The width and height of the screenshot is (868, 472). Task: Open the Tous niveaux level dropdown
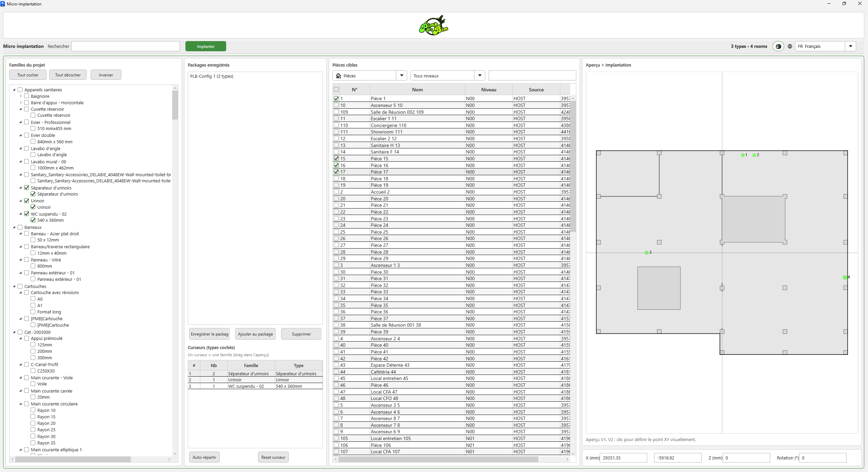pyautogui.click(x=480, y=75)
